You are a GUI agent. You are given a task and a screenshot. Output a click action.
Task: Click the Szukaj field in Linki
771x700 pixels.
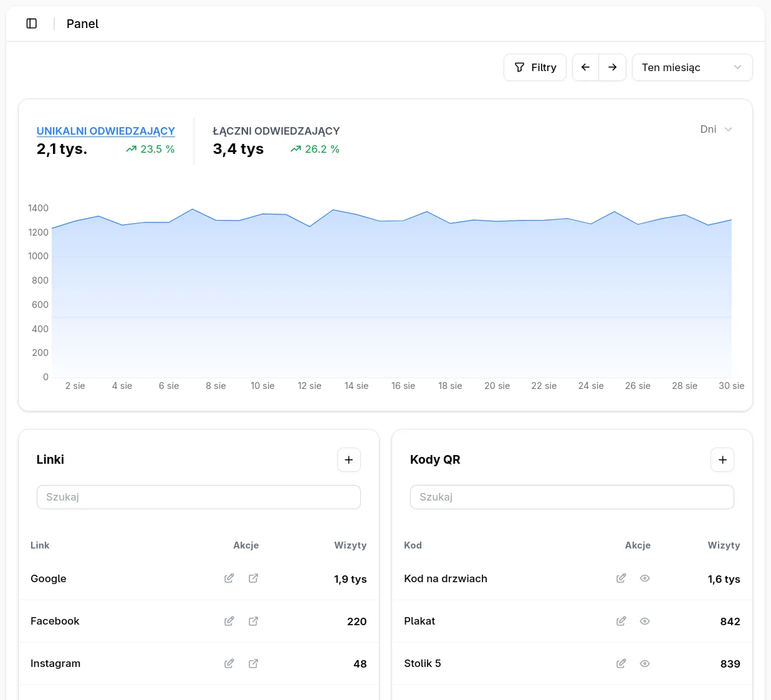(198, 497)
